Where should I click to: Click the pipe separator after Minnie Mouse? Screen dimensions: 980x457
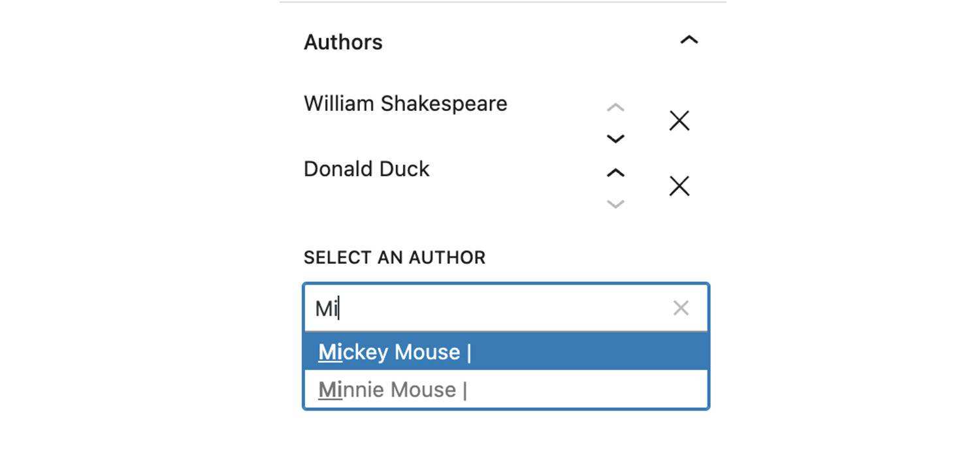[465, 390]
